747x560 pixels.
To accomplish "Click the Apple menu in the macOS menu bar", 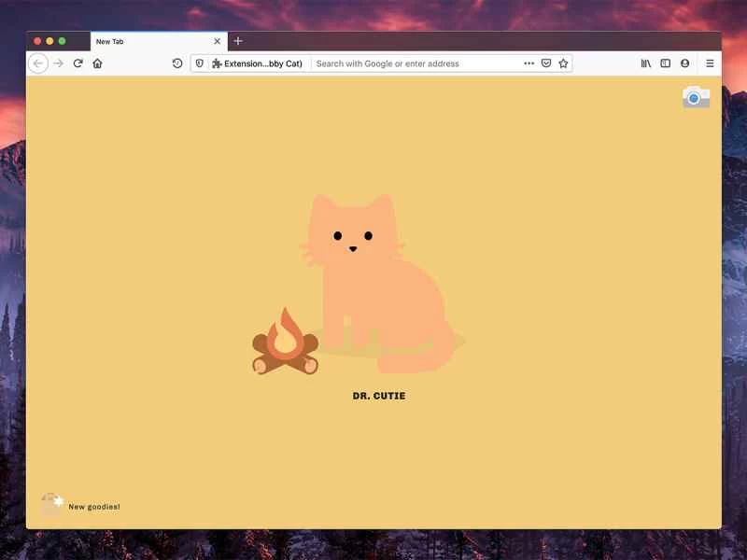I will click(x=11, y=7).
